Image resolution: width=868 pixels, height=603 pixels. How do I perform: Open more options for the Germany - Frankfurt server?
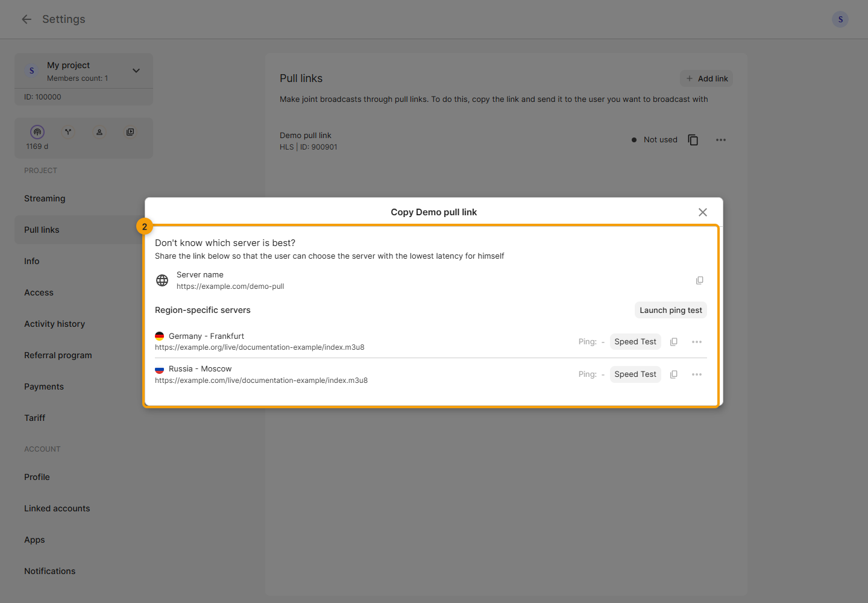tap(697, 342)
